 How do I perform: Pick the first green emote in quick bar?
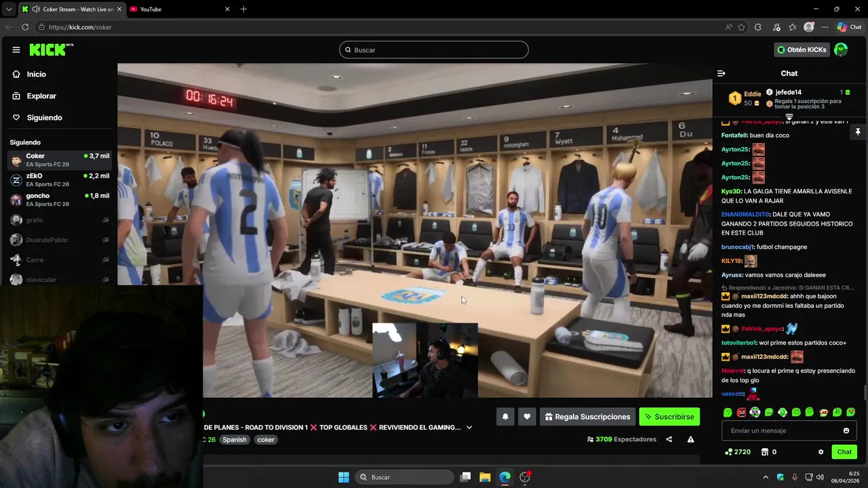[x=728, y=412]
